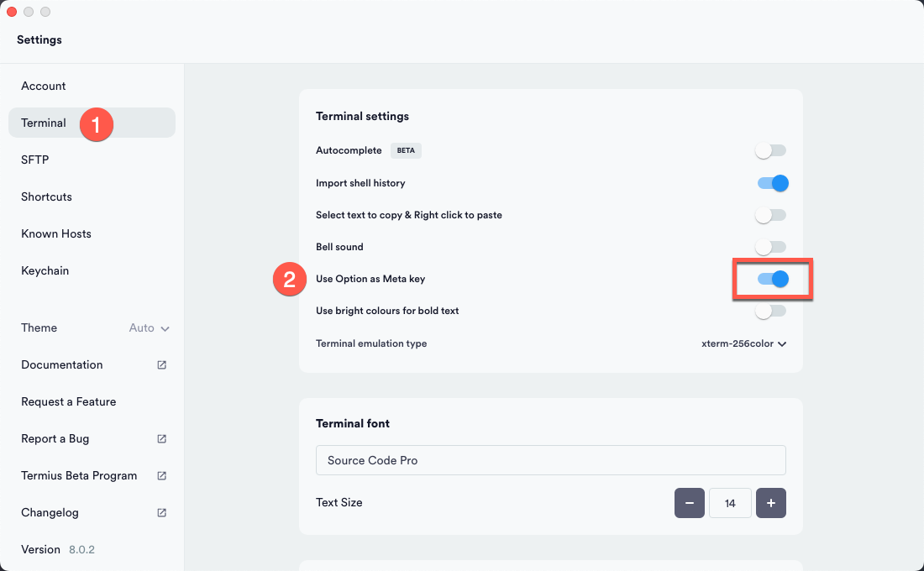Toggle Select text to copy setting
Viewport: 924px width, 571px height.
coord(771,215)
